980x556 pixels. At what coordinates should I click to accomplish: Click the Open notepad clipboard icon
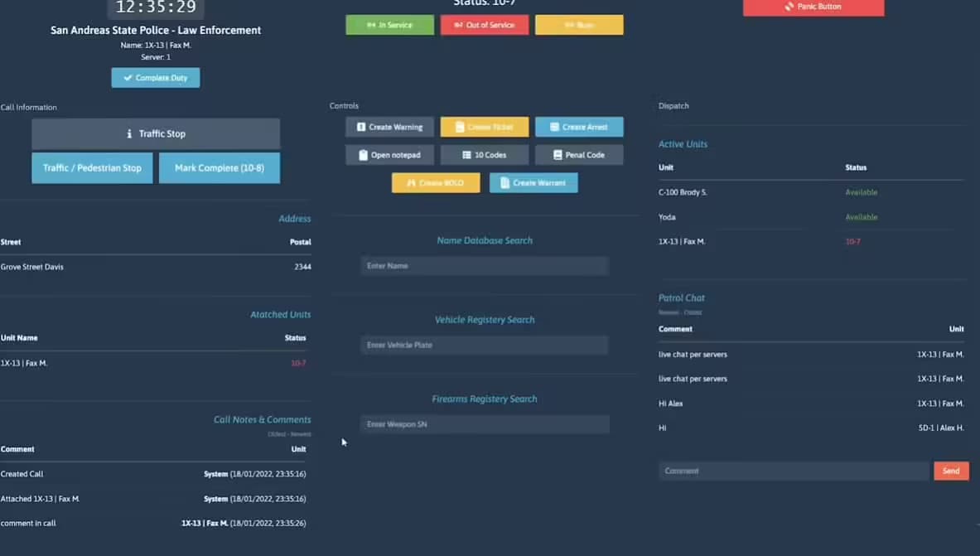[363, 155]
